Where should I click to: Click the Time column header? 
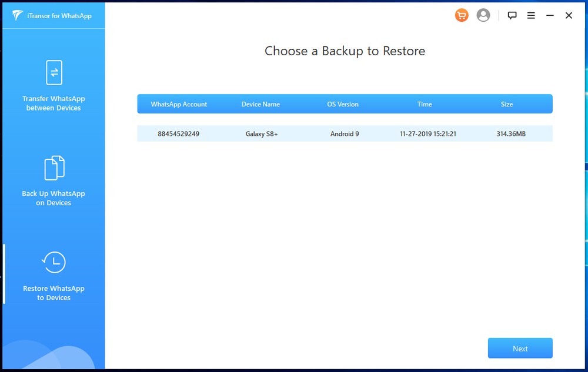pyautogui.click(x=425, y=104)
